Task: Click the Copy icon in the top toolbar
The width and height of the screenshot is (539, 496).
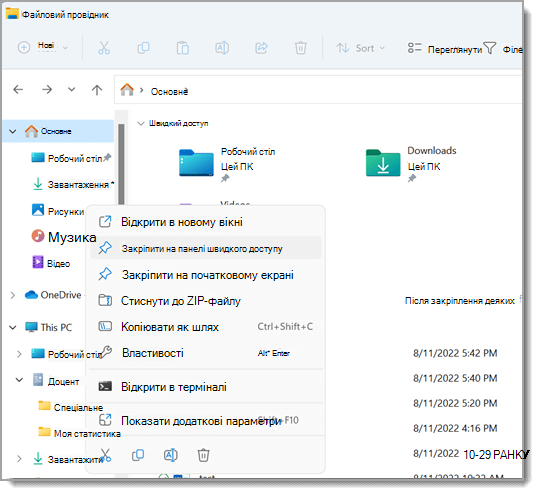Action: pos(143,48)
